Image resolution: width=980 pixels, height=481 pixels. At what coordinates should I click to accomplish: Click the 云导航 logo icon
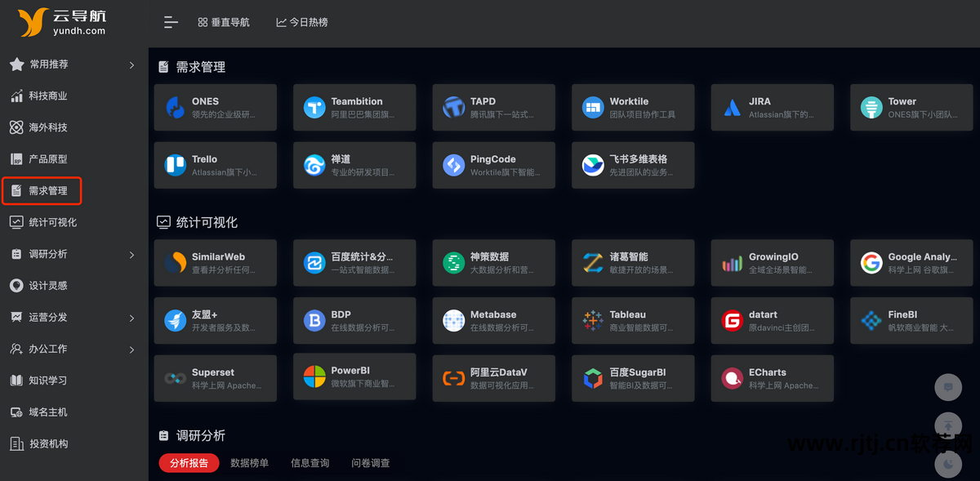click(x=31, y=22)
